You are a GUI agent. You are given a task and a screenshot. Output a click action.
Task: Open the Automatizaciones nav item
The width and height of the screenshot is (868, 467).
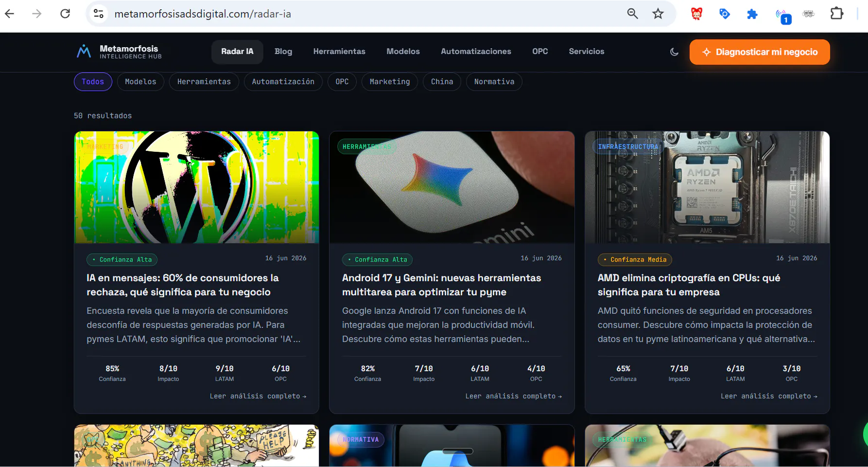476,52
